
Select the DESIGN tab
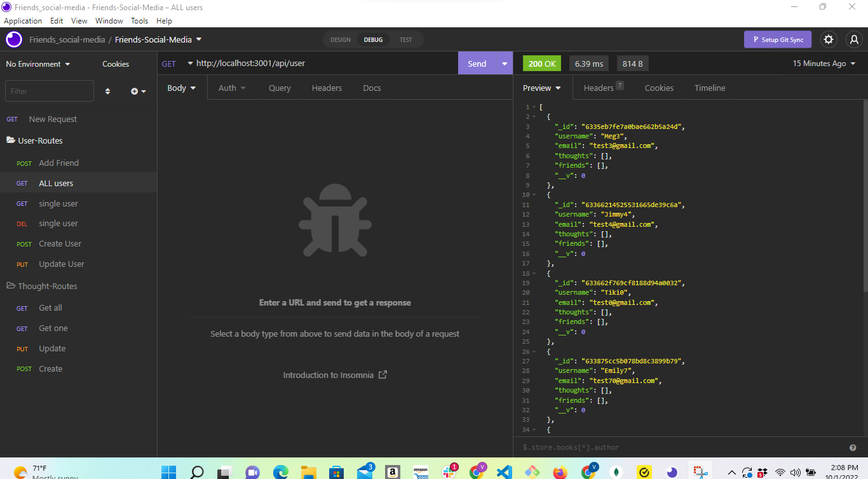pyautogui.click(x=341, y=39)
